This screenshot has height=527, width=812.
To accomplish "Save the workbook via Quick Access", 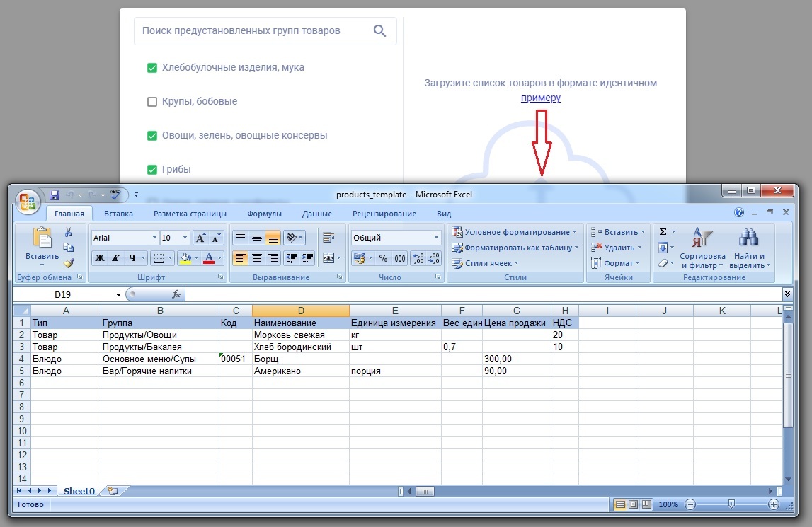I will (x=55, y=195).
